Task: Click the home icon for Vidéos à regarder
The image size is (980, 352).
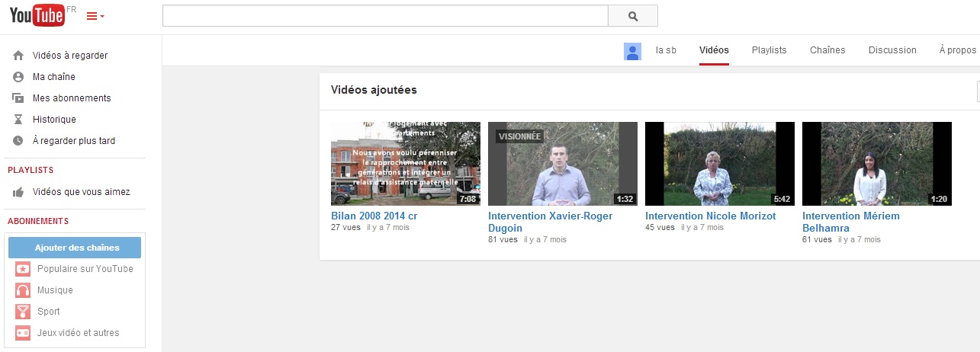Action: [18, 56]
